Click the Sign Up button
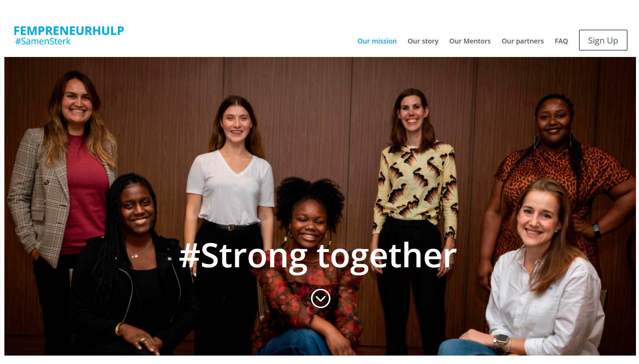The width and height of the screenshot is (639, 364). click(x=603, y=40)
